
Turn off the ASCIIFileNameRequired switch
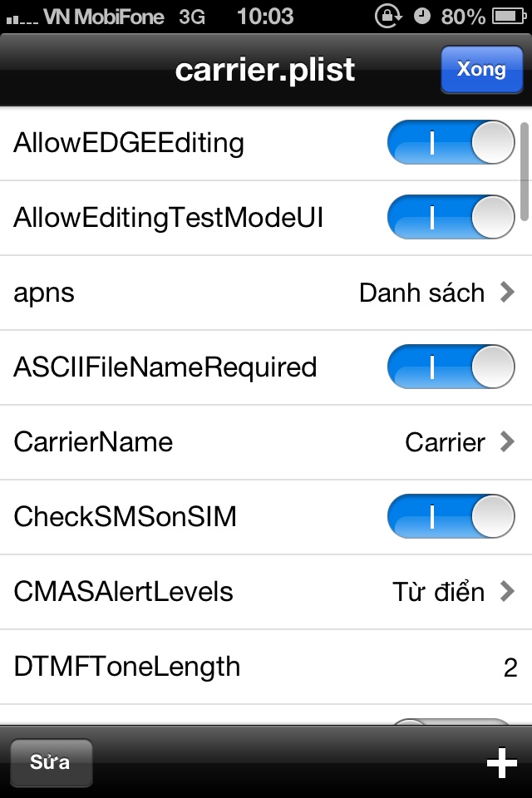pyautogui.click(x=451, y=367)
